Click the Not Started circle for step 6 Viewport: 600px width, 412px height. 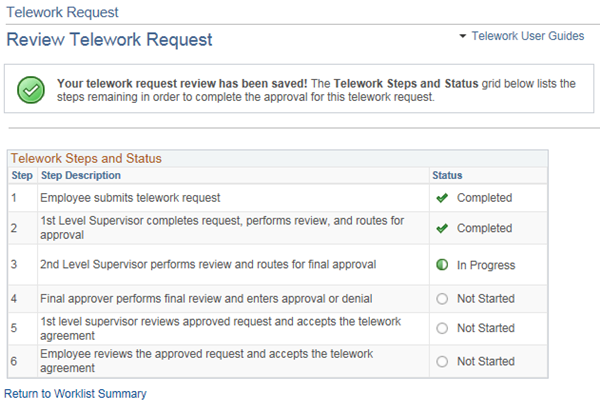point(441,361)
